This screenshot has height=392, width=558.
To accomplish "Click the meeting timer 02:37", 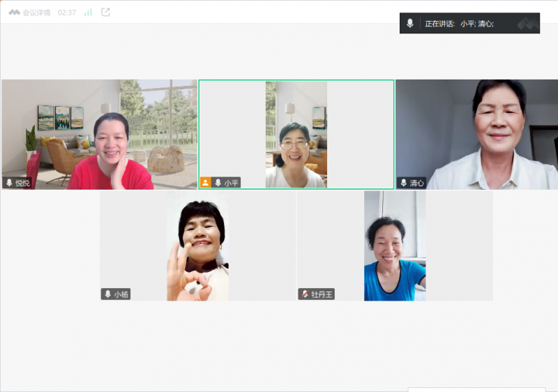I will click(67, 13).
